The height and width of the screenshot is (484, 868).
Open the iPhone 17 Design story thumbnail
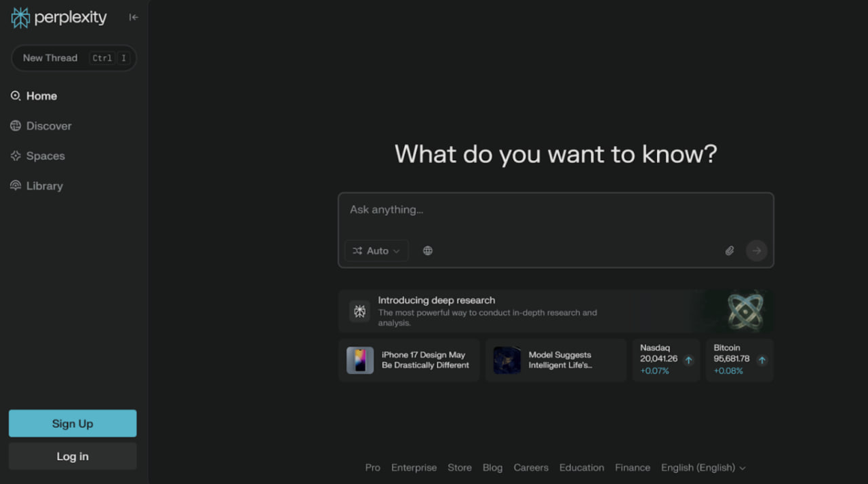pos(360,360)
